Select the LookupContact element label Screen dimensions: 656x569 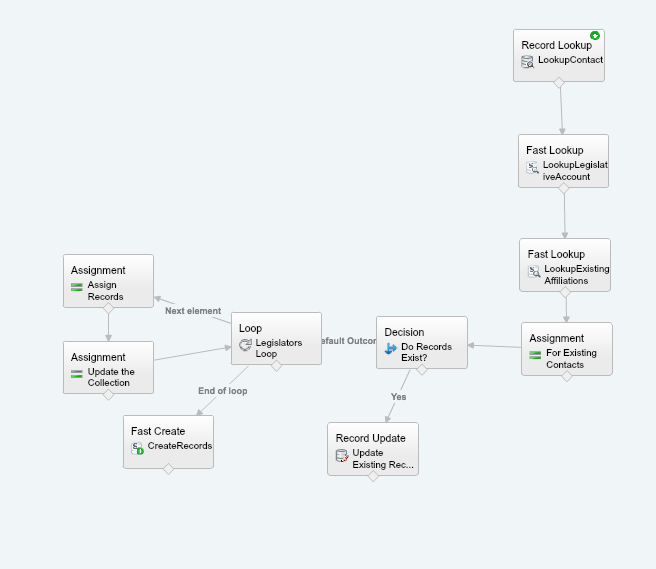click(x=570, y=60)
